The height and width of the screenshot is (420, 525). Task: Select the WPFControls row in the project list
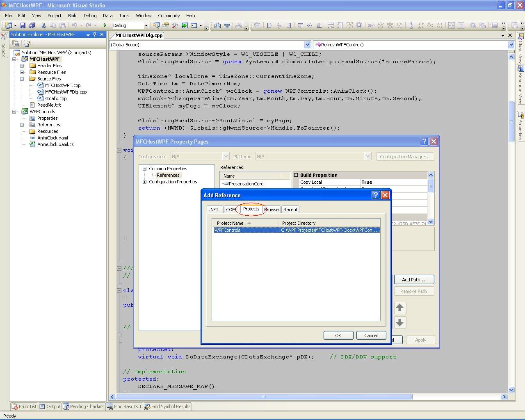point(296,230)
